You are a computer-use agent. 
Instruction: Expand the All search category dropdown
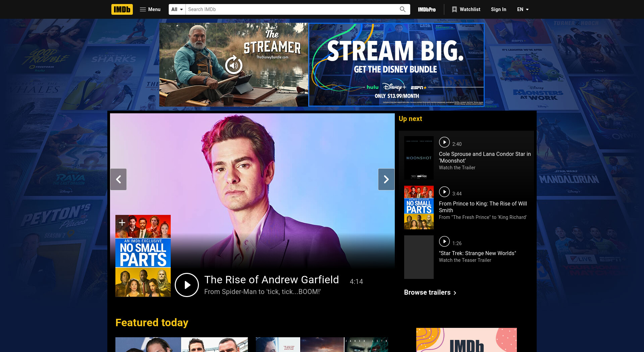coord(177,9)
